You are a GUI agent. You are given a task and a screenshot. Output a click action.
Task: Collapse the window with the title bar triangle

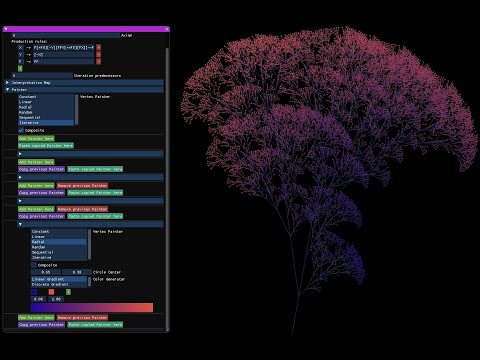click(x=6, y=29)
